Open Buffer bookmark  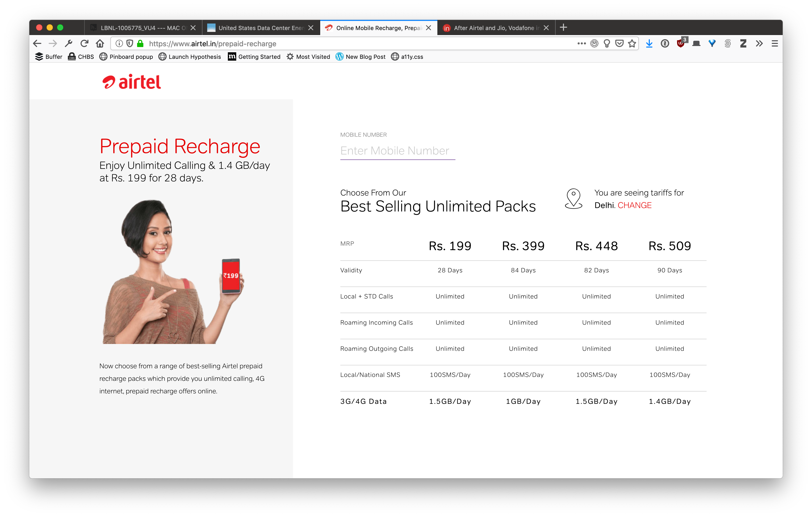coord(49,57)
